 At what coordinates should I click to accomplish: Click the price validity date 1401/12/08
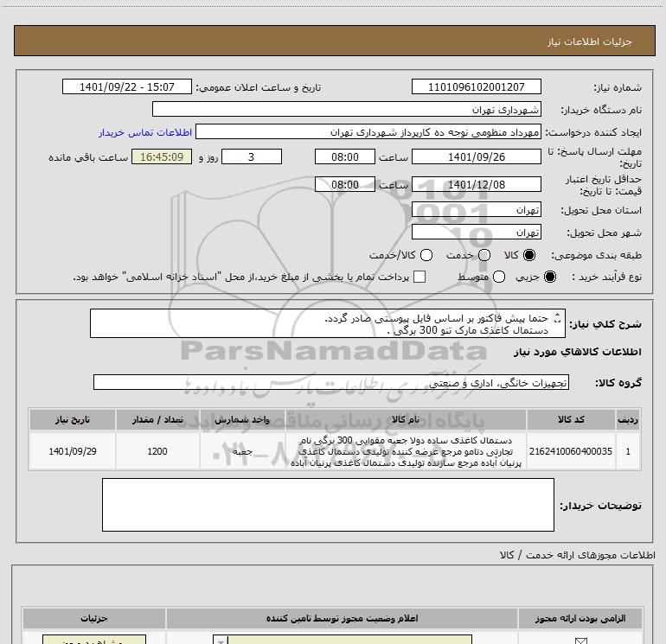476,184
